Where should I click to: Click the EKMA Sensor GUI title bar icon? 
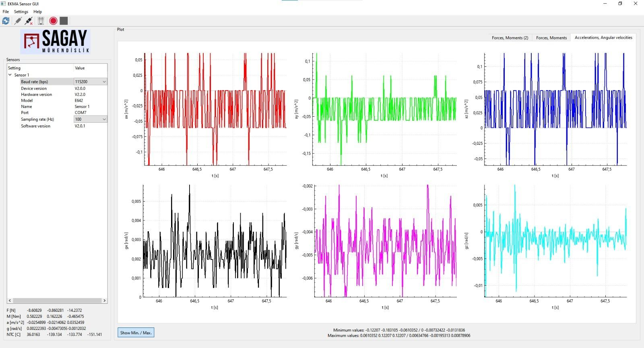pyautogui.click(x=4, y=4)
